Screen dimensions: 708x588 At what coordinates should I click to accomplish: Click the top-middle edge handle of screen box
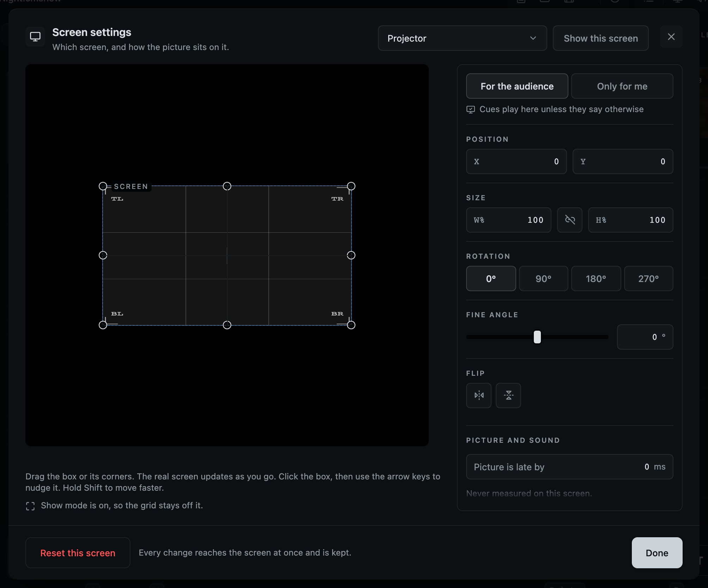click(x=227, y=186)
